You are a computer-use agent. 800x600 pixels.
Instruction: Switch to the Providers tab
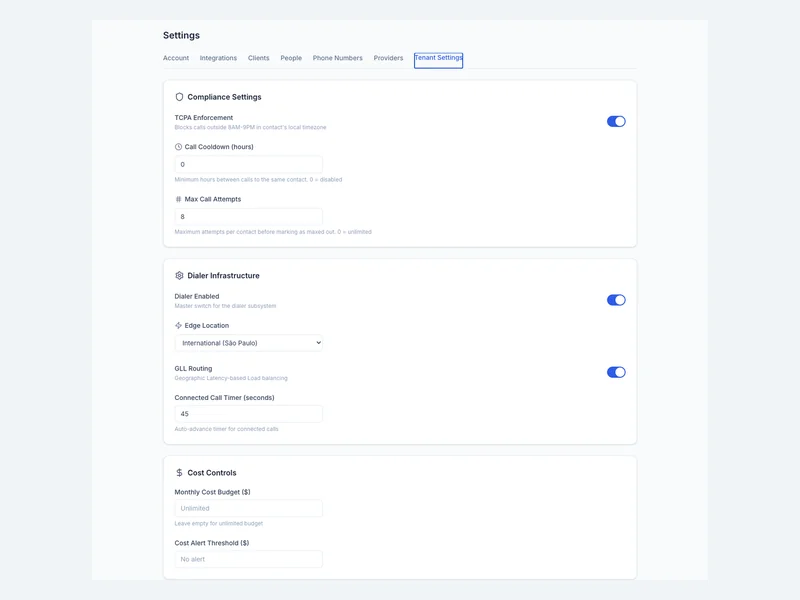tap(388, 58)
